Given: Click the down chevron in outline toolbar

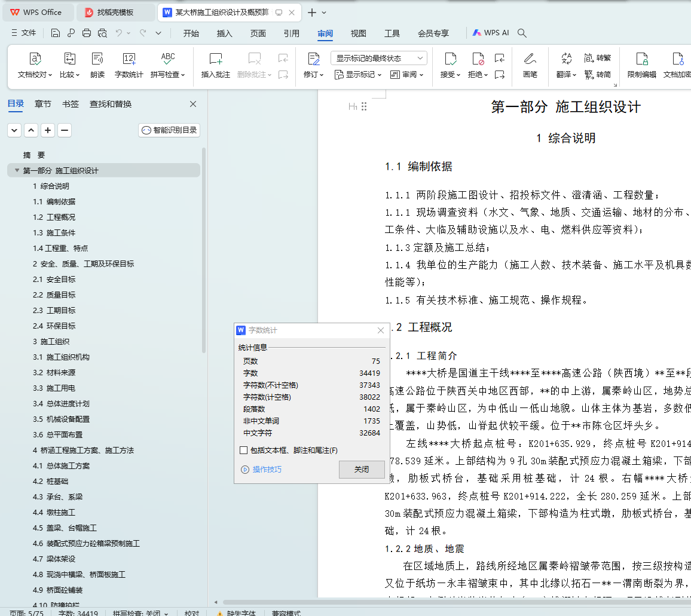Looking at the screenshot, I should 14,130.
